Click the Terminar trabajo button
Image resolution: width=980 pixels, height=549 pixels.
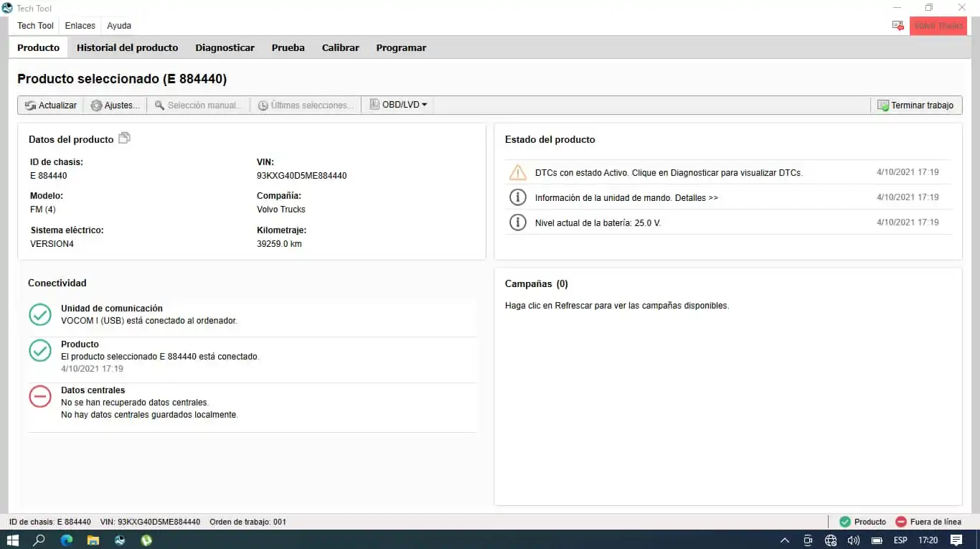915,105
